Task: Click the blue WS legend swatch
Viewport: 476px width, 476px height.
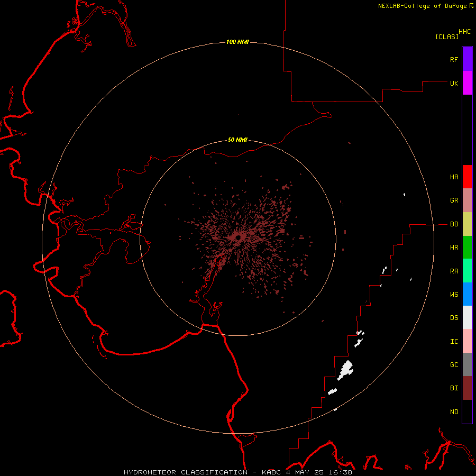Action: [467, 294]
